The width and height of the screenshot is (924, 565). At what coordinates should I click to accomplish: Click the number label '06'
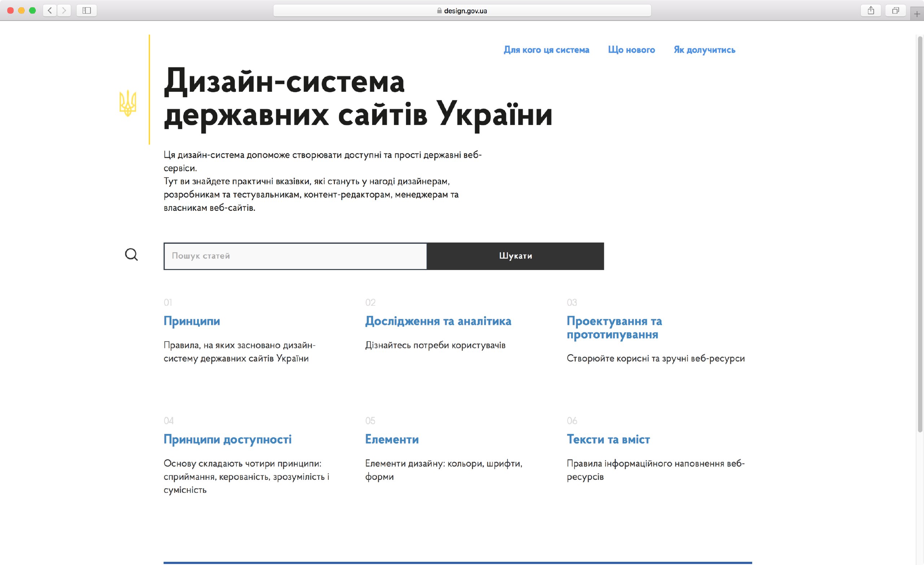tap(572, 421)
